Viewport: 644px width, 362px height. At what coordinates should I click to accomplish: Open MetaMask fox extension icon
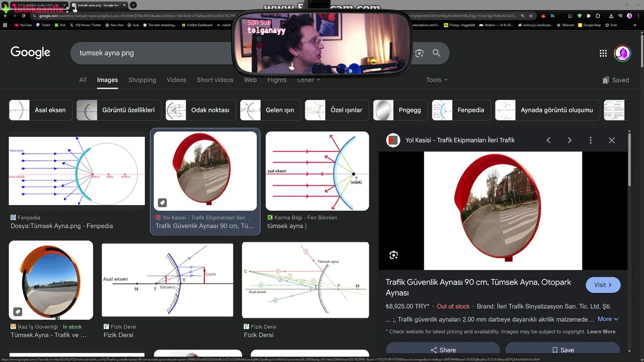coord(543,16)
